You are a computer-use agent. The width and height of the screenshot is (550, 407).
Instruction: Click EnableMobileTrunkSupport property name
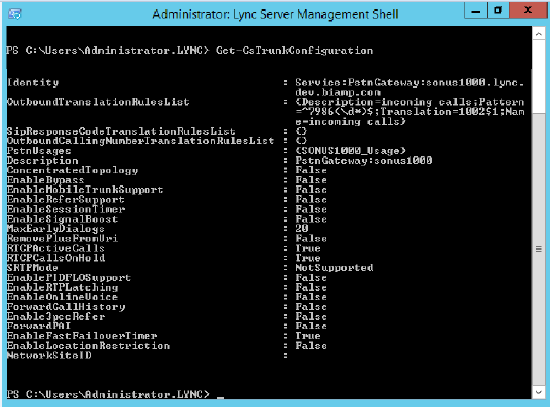tap(85, 190)
